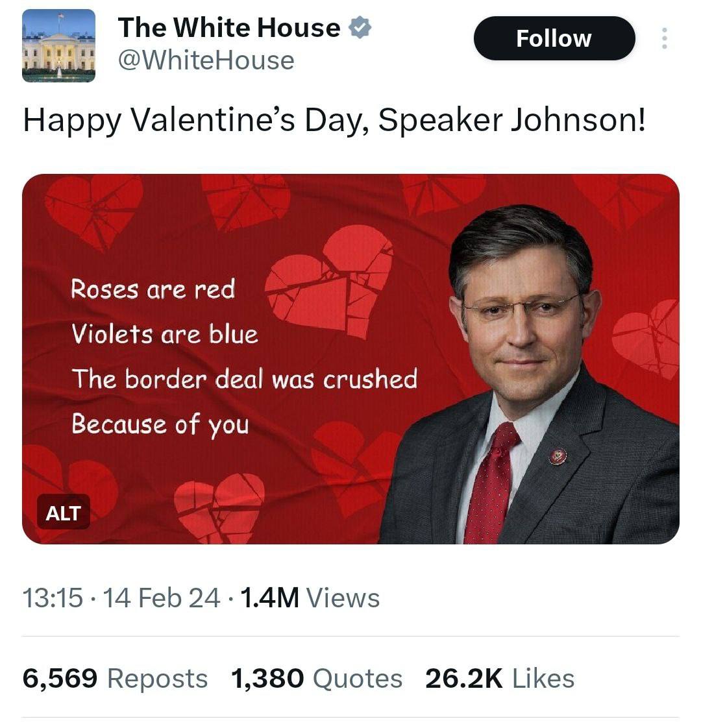This screenshot has height=728, width=701.
Task: Click the blue verified badge
Action: pyautogui.click(x=360, y=28)
